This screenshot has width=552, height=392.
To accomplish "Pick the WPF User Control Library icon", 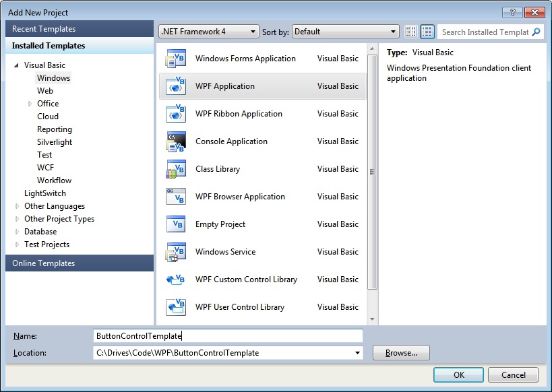I will click(176, 307).
